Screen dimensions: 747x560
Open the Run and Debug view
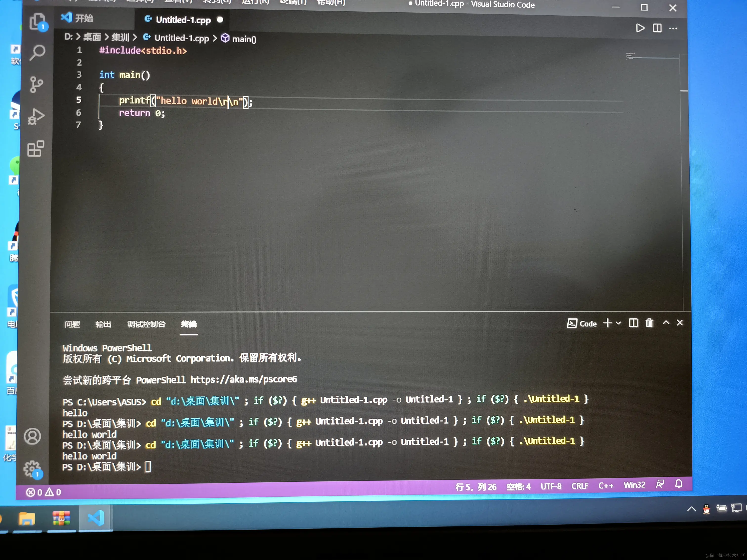point(36,117)
